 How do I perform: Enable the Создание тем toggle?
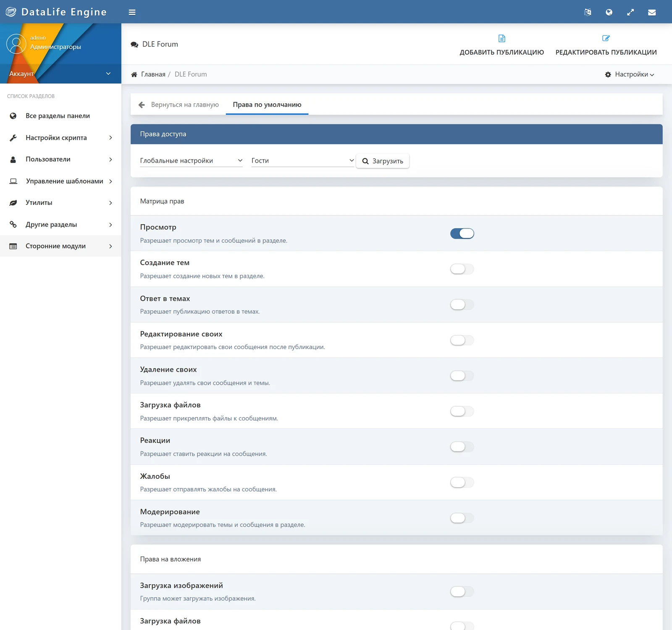click(462, 269)
